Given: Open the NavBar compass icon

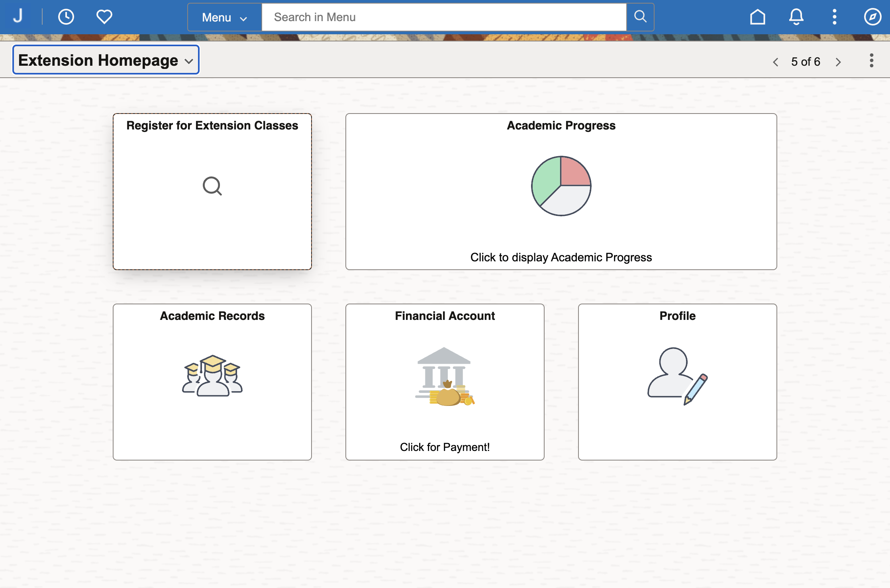Looking at the screenshot, I should [x=872, y=17].
